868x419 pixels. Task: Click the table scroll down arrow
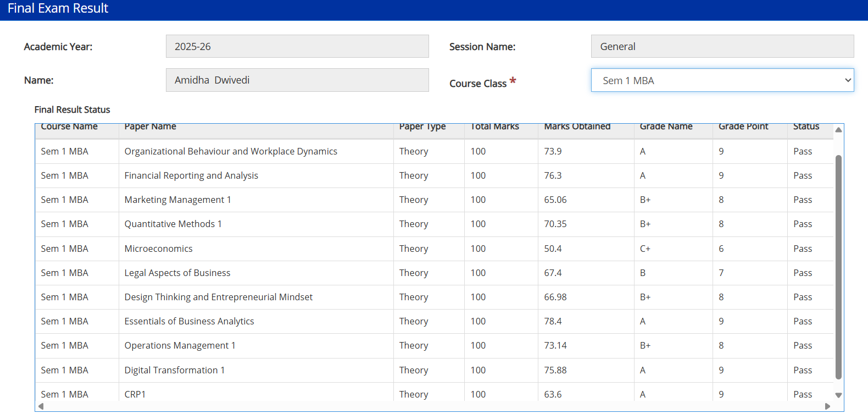tap(838, 395)
